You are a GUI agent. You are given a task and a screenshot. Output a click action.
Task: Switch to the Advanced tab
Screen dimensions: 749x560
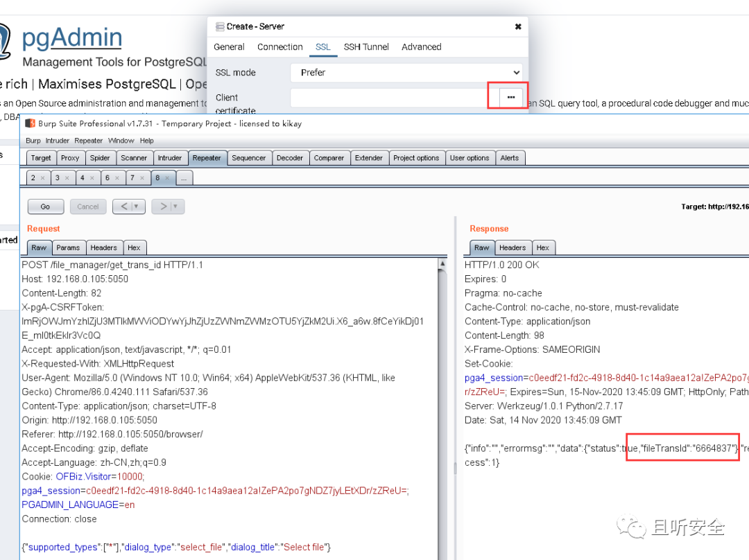(422, 47)
